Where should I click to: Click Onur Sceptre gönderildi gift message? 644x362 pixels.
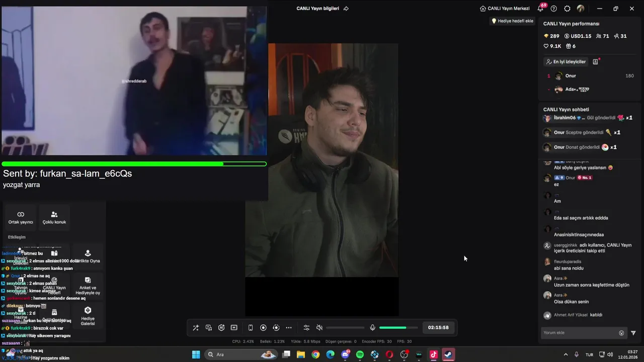point(582,133)
